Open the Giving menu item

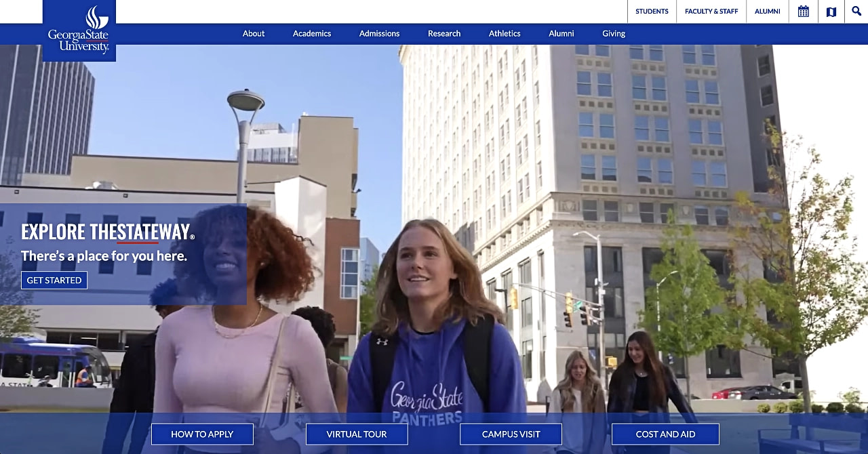(x=614, y=33)
